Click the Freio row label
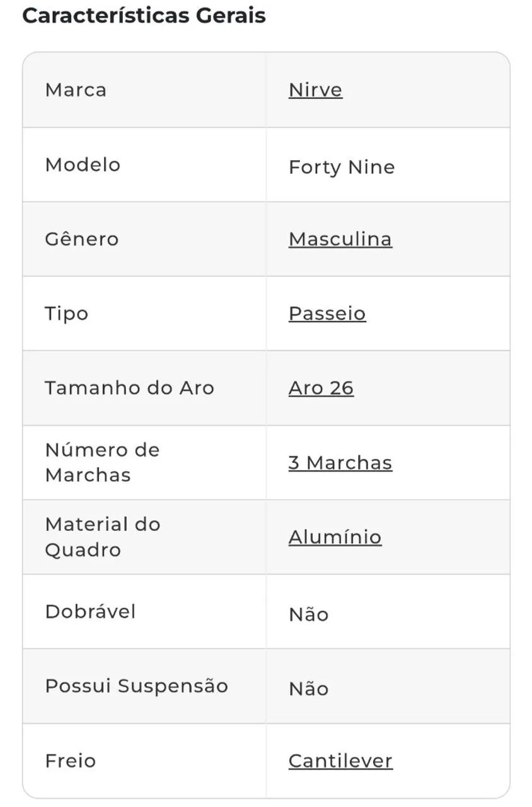Viewport: 532px width, 807px height. point(71,761)
